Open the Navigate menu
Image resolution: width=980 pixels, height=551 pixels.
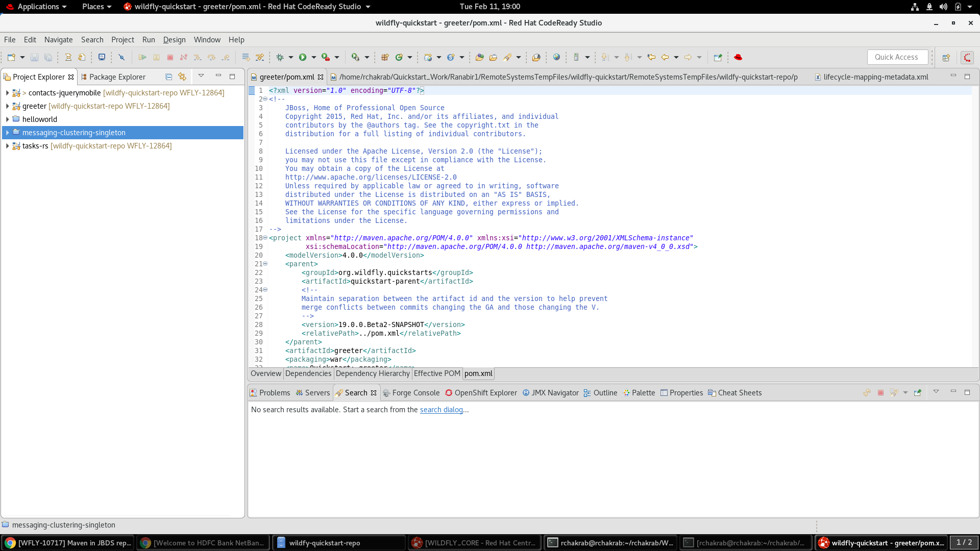click(58, 40)
